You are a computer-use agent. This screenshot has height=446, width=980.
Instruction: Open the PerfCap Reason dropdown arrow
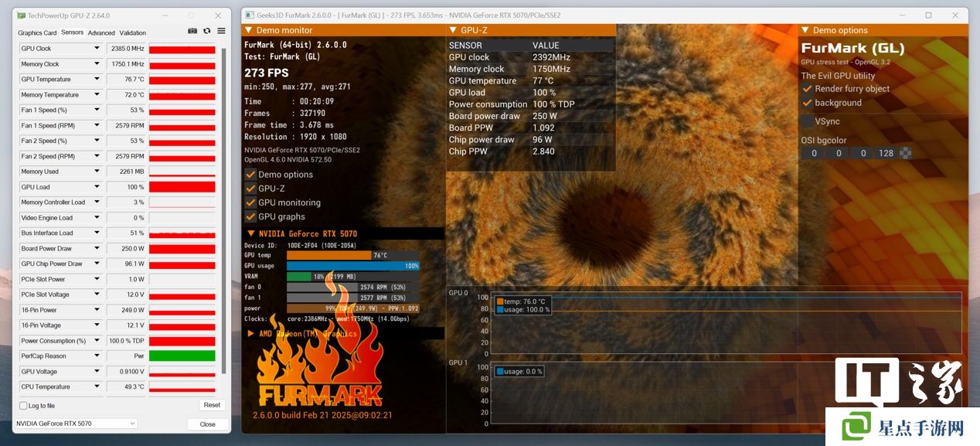coord(97,356)
